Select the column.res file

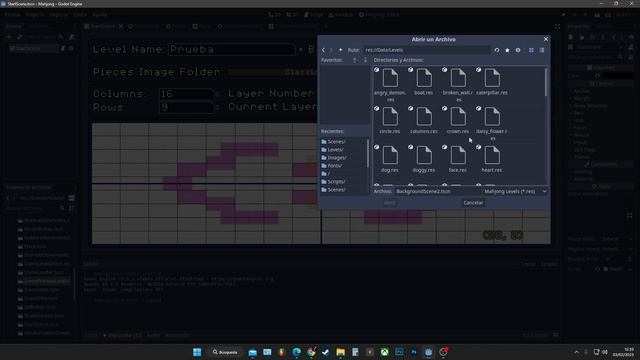(424, 121)
